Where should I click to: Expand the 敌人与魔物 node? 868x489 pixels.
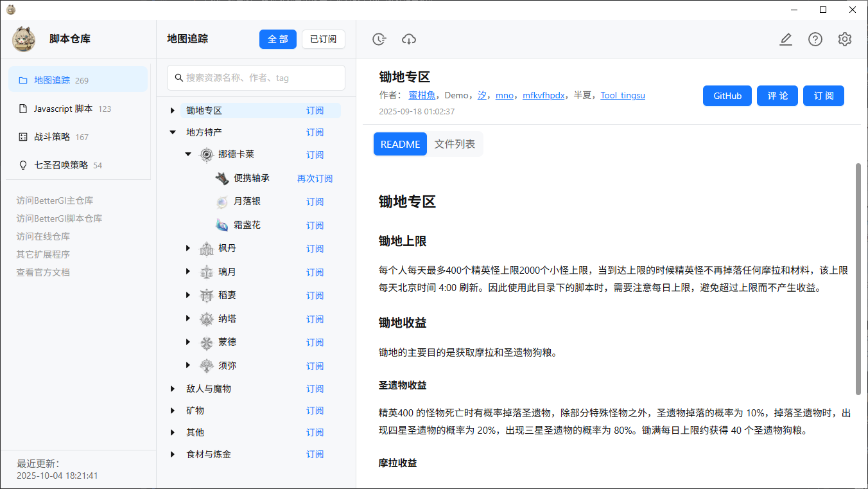point(172,388)
